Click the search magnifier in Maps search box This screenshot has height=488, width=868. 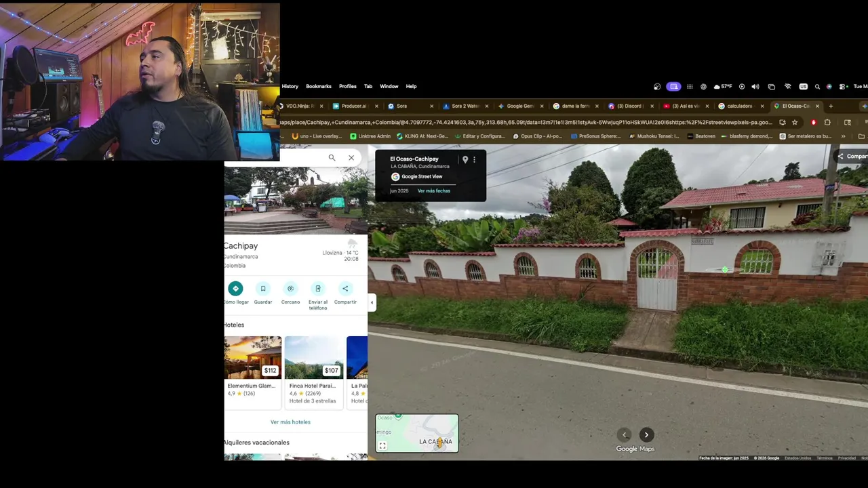tap(332, 158)
